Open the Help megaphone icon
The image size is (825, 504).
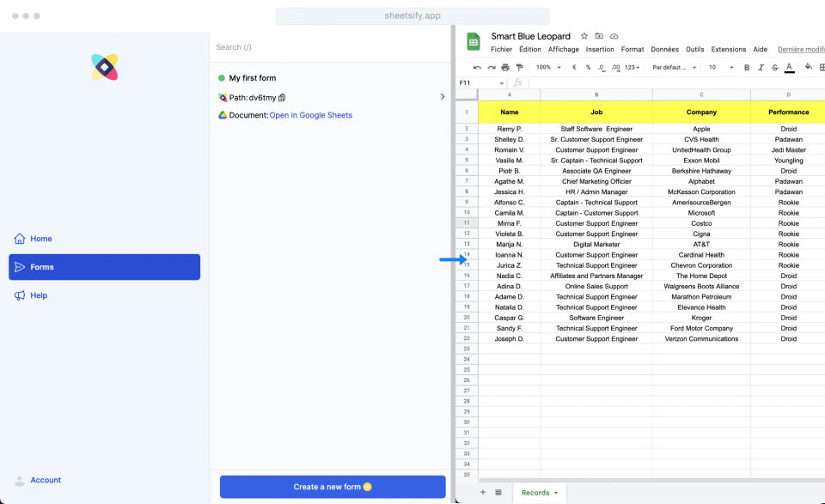pyautogui.click(x=20, y=295)
